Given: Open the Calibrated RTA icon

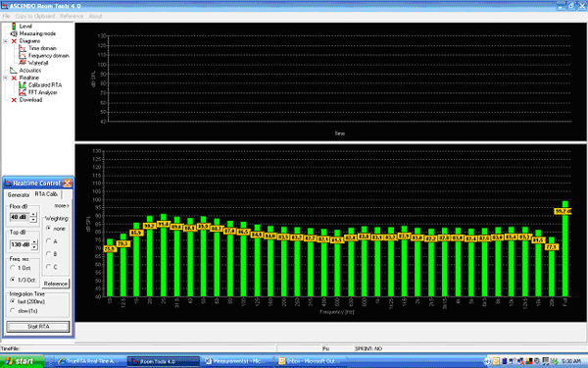Looking at the screenshot, I should click(23, 85).
